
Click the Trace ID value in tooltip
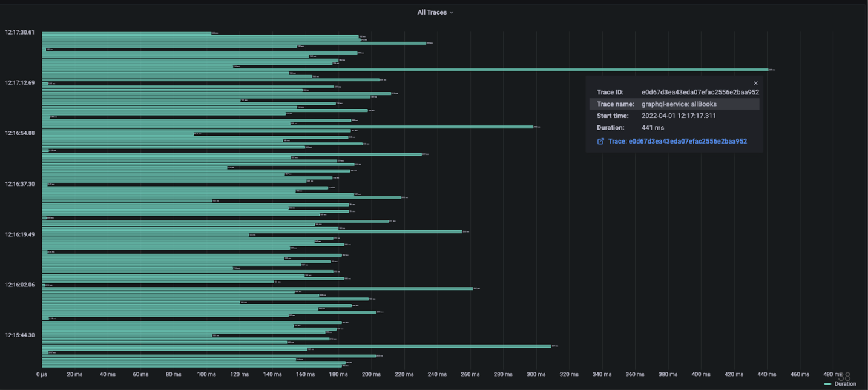click(x=700, y=92)
